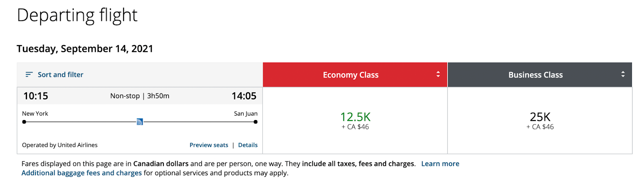Click the 10:15 departure time
Screen dimensions: 644x182
[36, 96]
